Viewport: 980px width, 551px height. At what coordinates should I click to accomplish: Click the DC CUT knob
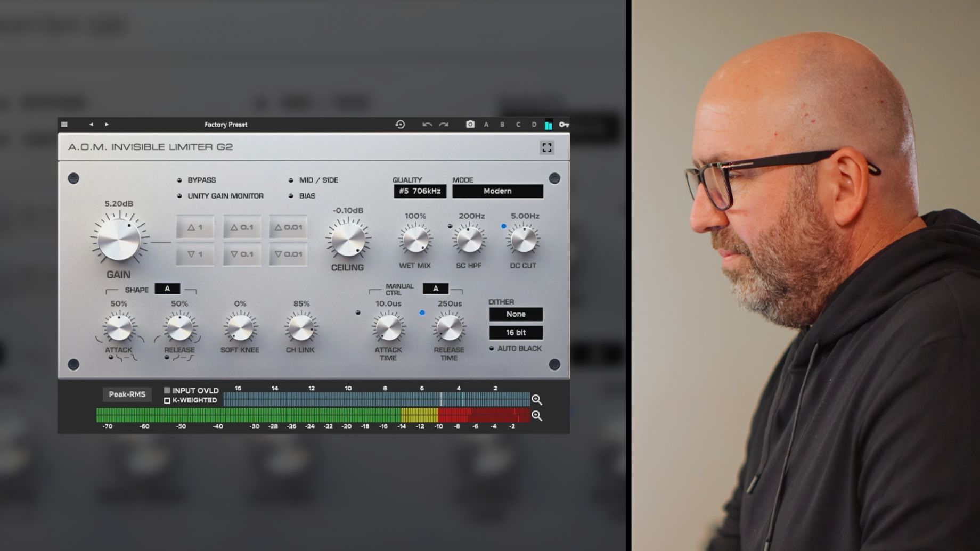[x=523, y=240]
